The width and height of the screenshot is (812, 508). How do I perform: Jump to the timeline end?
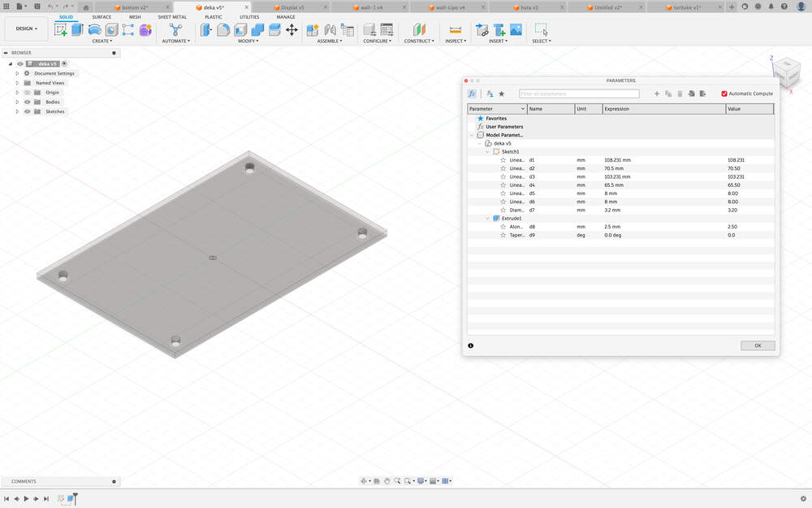click(x=46, y=499)
